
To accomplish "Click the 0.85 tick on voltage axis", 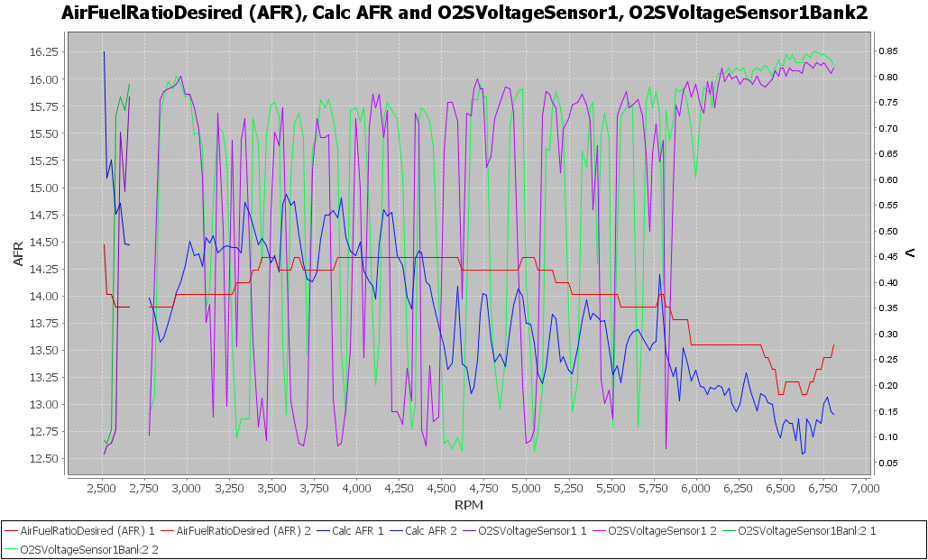I will [887, 50].
